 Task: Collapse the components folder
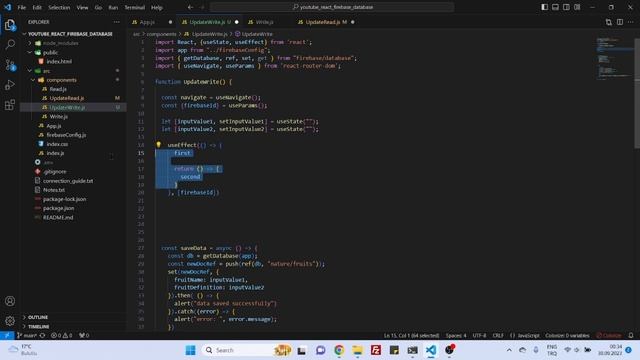(x=33, y=80)
